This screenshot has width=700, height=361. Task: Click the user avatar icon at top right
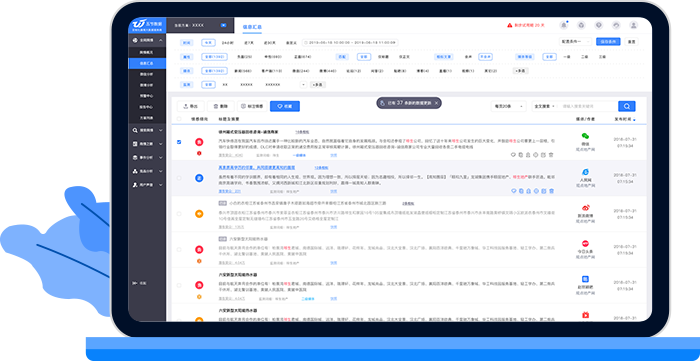point(633,25)
